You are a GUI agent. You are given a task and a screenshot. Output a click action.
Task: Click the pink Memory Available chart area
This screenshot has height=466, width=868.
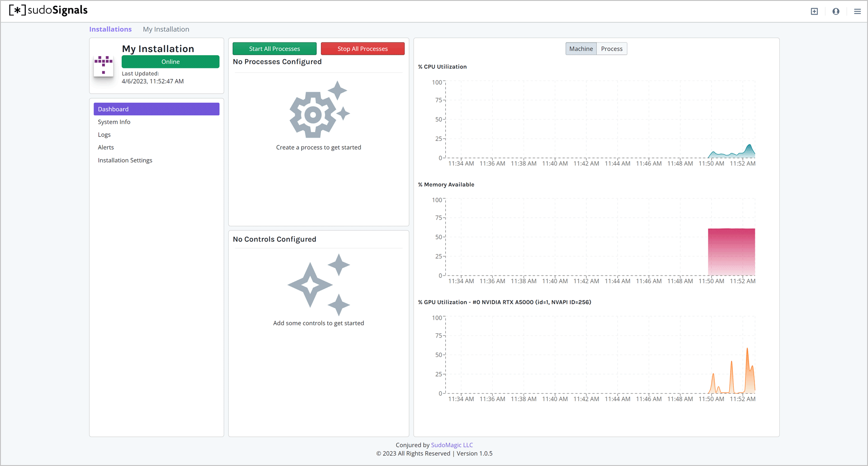click(x=731, y=252)
